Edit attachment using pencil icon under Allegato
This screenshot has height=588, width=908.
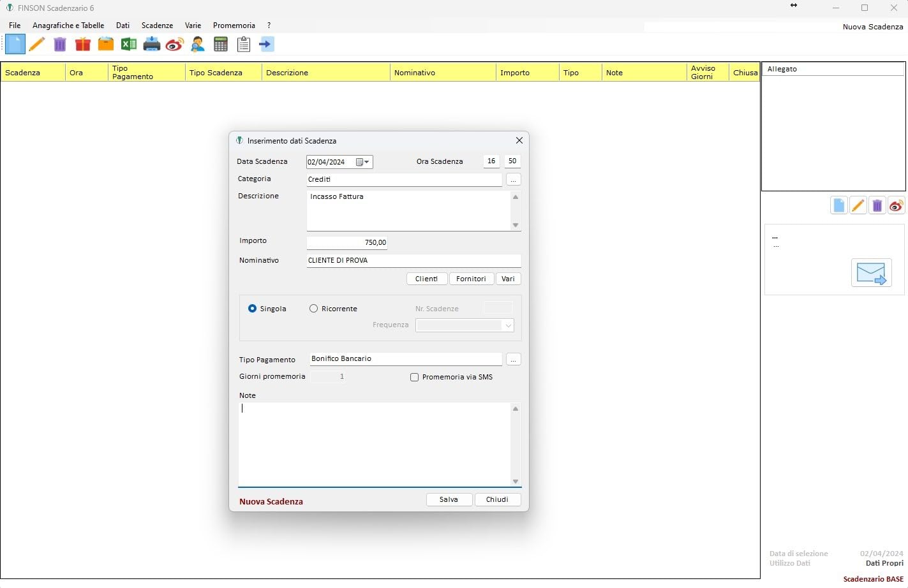point(858,205)
